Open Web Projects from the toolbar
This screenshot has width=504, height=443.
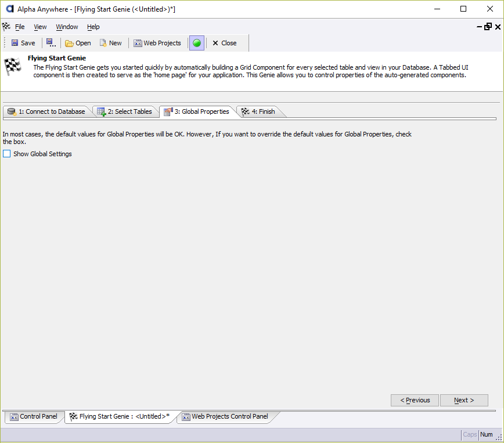tap(157, 43)
